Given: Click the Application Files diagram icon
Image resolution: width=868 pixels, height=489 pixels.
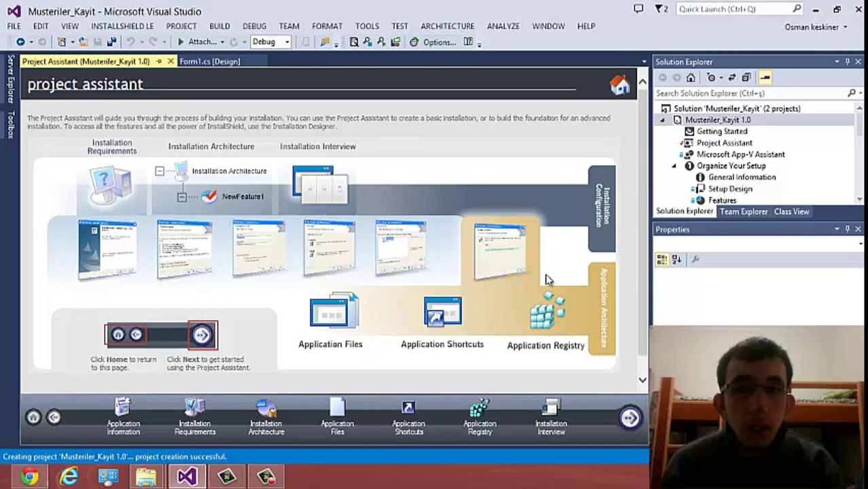Looking at the screenshot, I should (333, 311).
